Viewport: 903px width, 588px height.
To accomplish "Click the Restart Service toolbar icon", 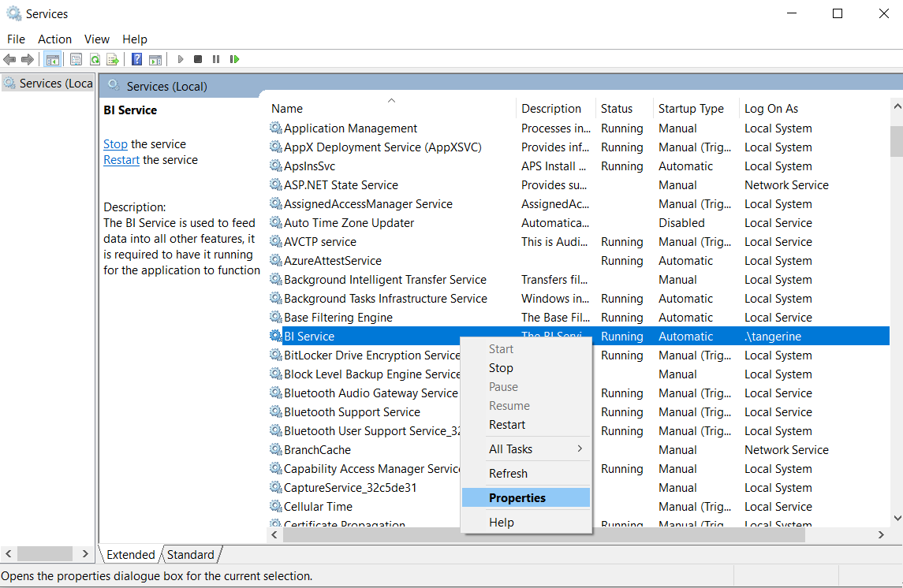I will [x=234, y=59].
